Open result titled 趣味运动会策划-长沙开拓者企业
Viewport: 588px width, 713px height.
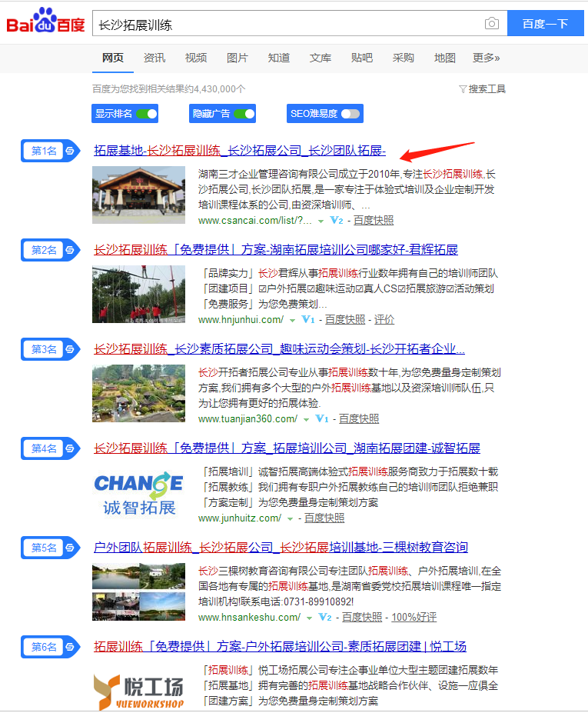tap(279, 349)
